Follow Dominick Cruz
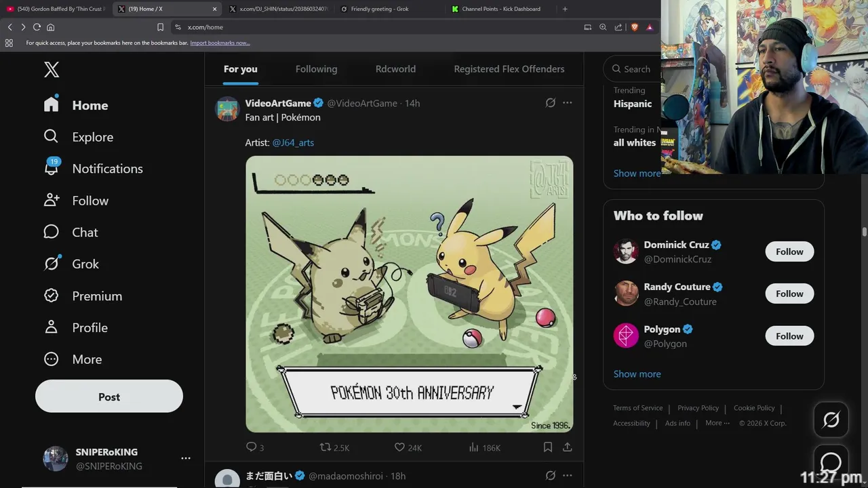Screen dimensions: 868x488 [789, 251]
